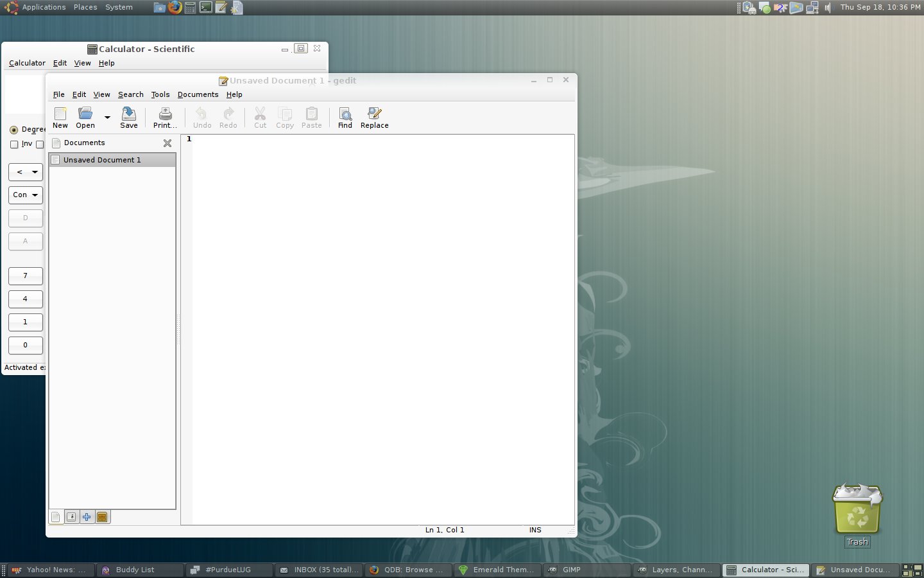Switch to file browser cabinet tab
The height and width of the screenshot is (578, 924).
click(102, 517)
